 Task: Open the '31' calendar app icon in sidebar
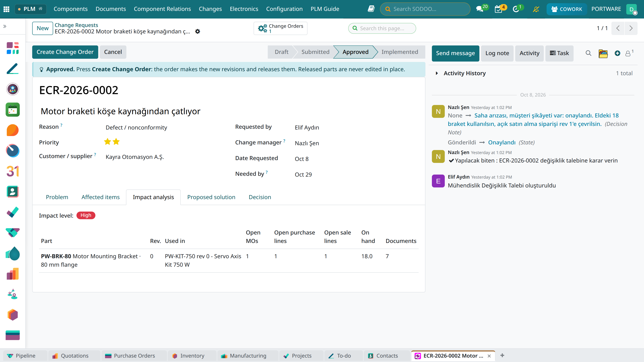pos(12,171)
